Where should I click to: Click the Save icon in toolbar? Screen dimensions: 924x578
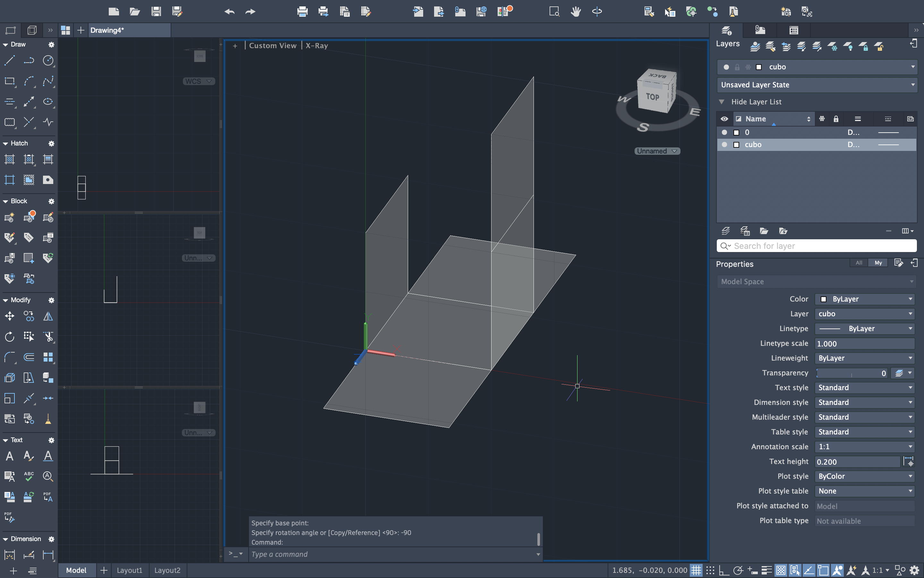click(x=156, y=12)
